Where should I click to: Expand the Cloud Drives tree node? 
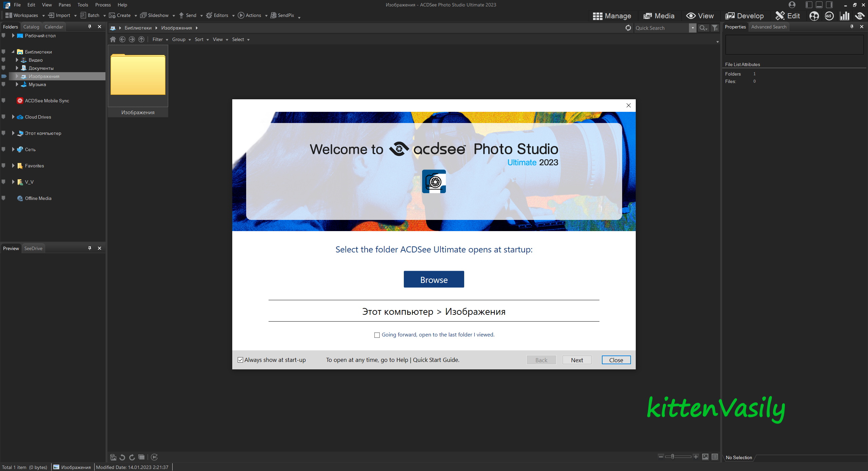click(x=13, y=117)
